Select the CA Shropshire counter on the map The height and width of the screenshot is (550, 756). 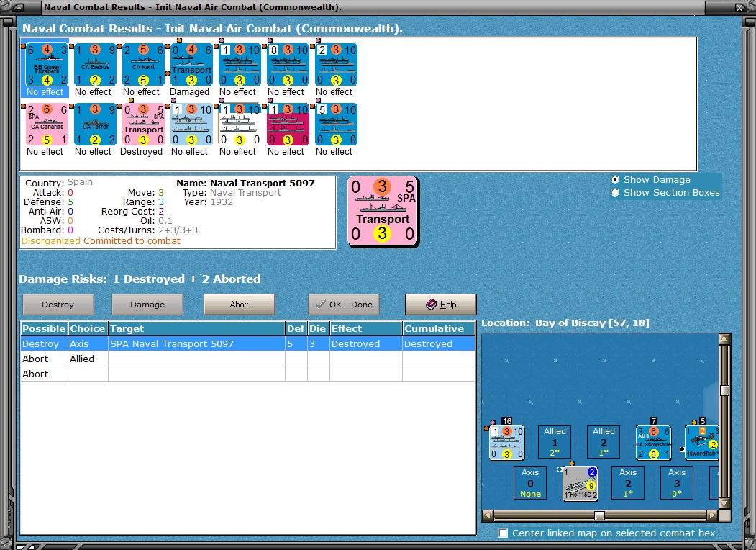653,443
